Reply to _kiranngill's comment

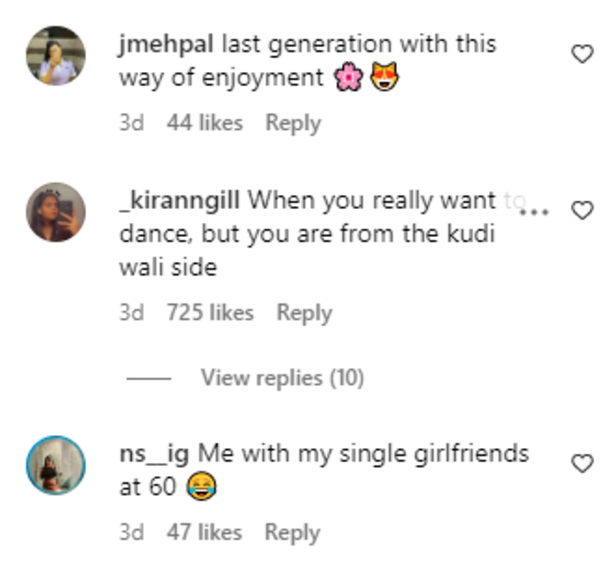click(304, 313)
